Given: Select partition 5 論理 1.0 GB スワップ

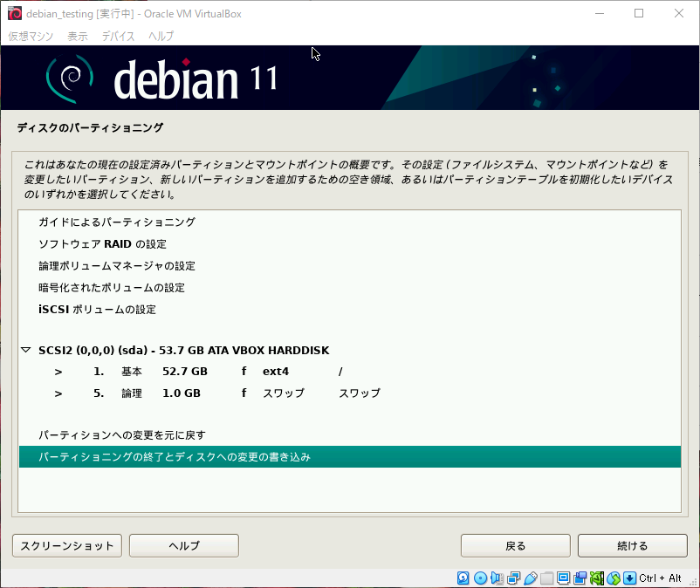Looking at the screenshot, I should coord(350,393).
